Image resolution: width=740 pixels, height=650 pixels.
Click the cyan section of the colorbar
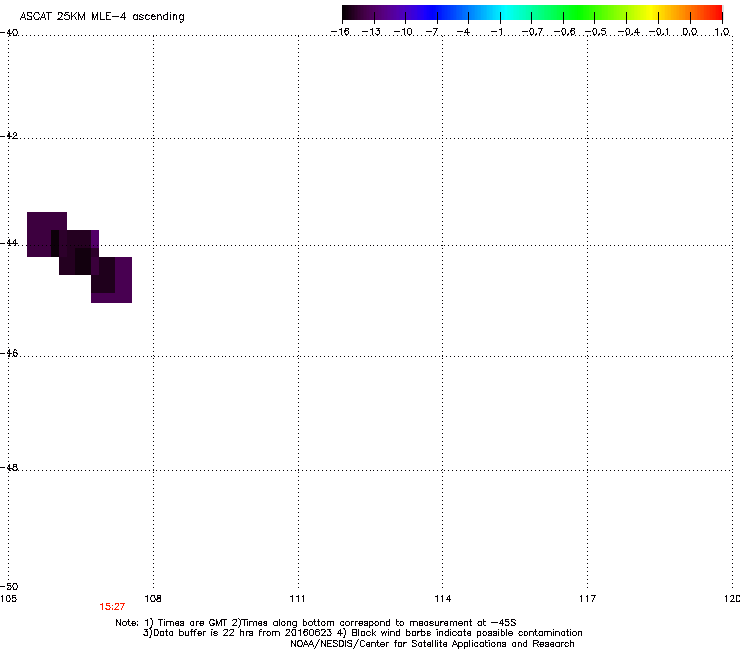(x=507, y=13)
